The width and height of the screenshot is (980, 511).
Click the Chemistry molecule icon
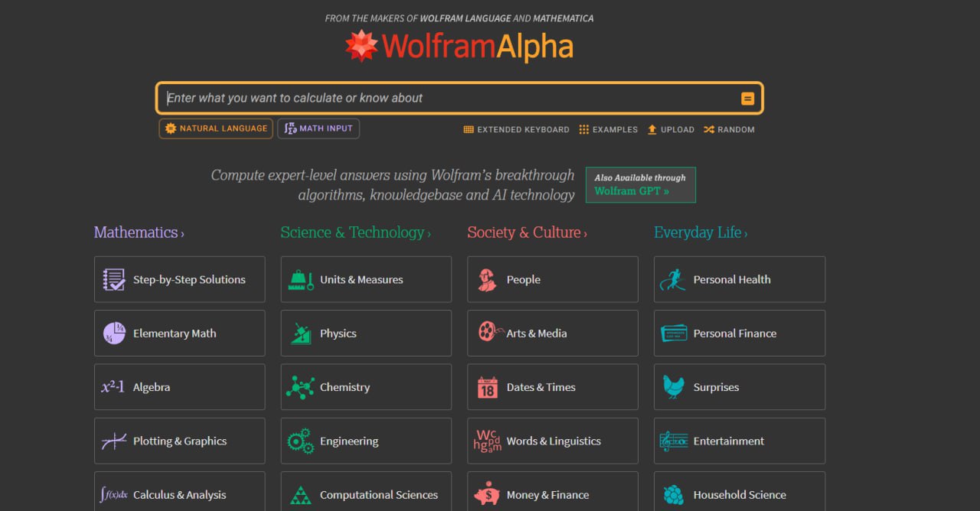[300, 387]
